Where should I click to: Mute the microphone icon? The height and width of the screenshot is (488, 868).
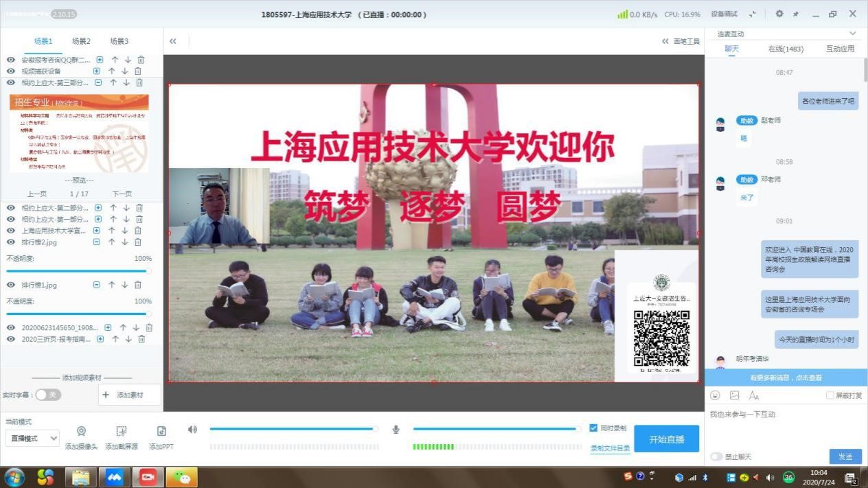coord(396,429)
